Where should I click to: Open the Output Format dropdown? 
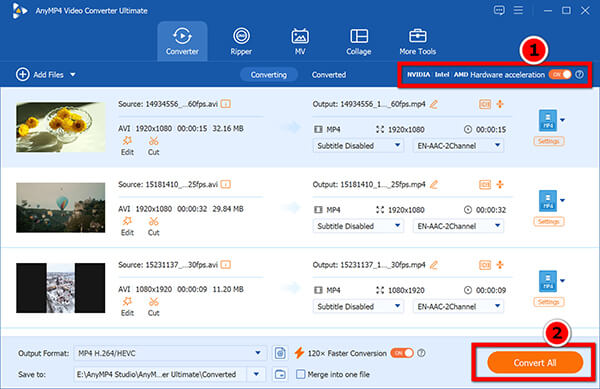(170, 353)
